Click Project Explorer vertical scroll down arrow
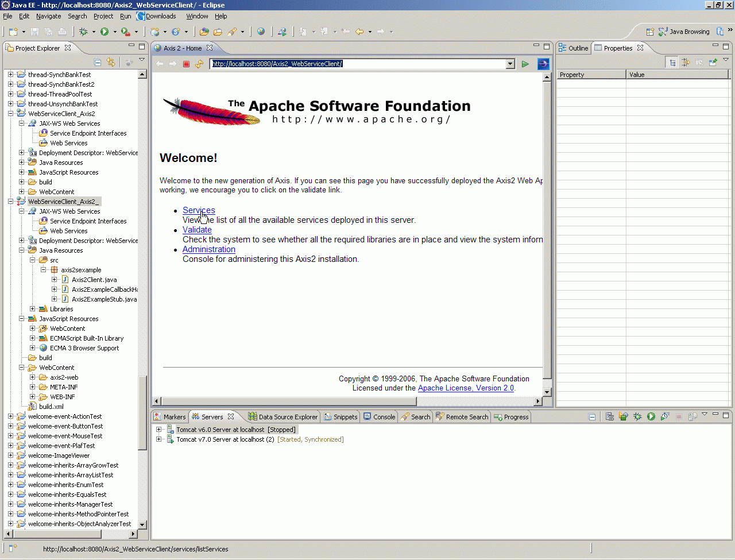735x560 pixels. [142, 525]
